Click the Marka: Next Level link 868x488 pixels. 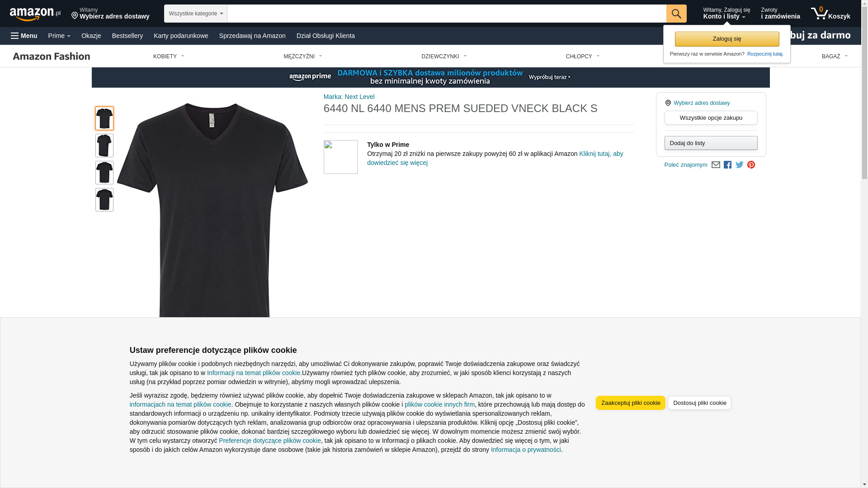coord(349,97)
